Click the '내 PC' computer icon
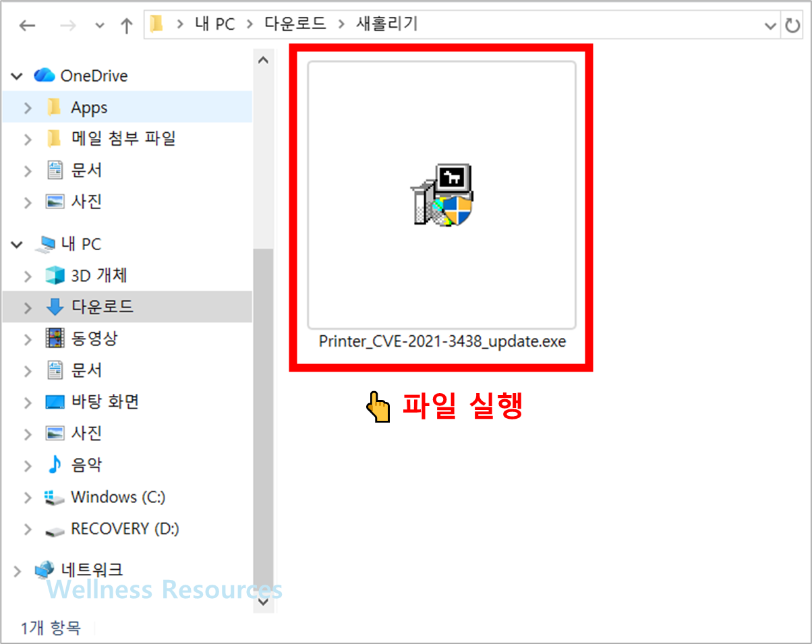Screen dimensions: 812x644 [47, 244]
